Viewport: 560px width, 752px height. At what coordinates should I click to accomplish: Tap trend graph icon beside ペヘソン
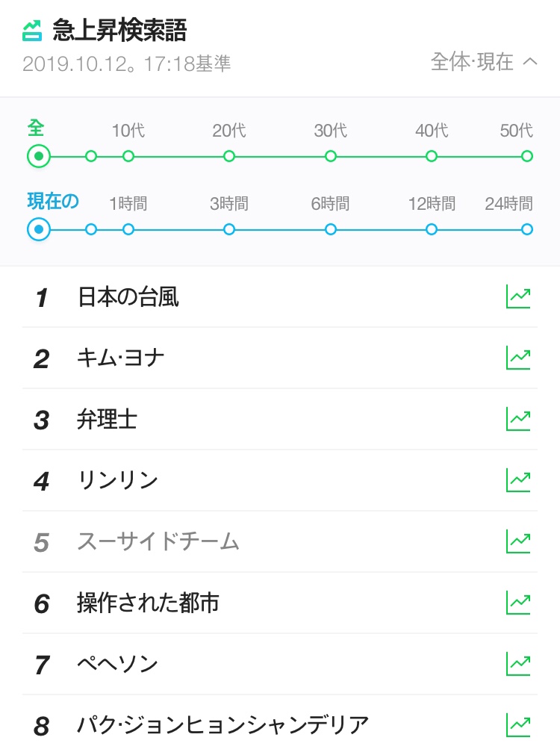pyautogui.click(x=518, y=664)
